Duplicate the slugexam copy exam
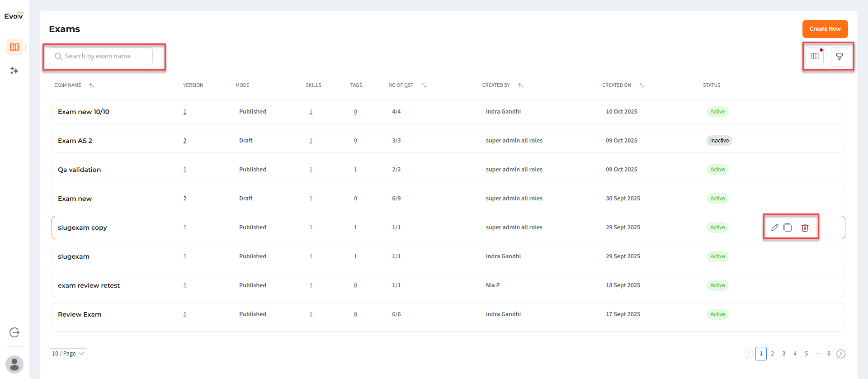The width and height of the screenshot is (868, 379). (x=788, y=227)
